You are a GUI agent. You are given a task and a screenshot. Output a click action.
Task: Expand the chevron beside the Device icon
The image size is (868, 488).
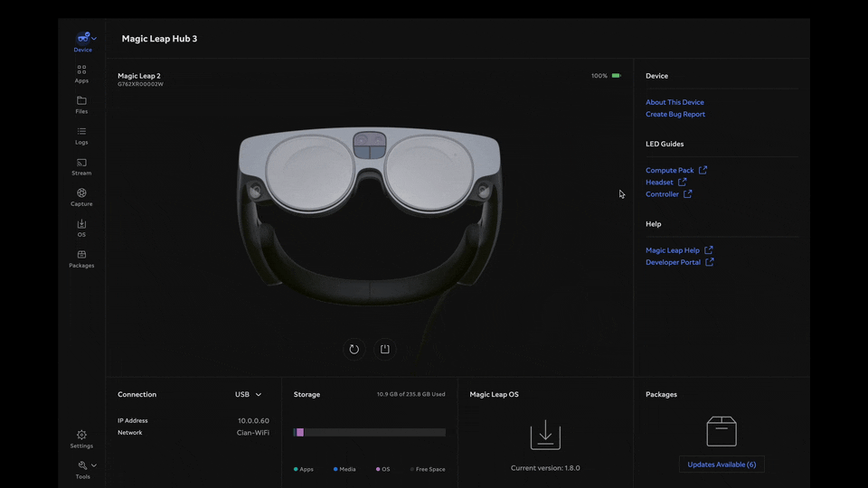[x=94, y=38]
